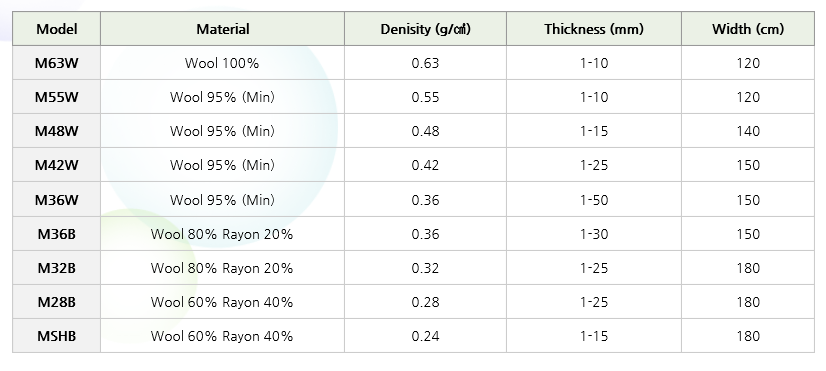The height and width of the screenshot is (371, 826).
Task: Select the MSHB model cell
Action: tap(56, 336)
